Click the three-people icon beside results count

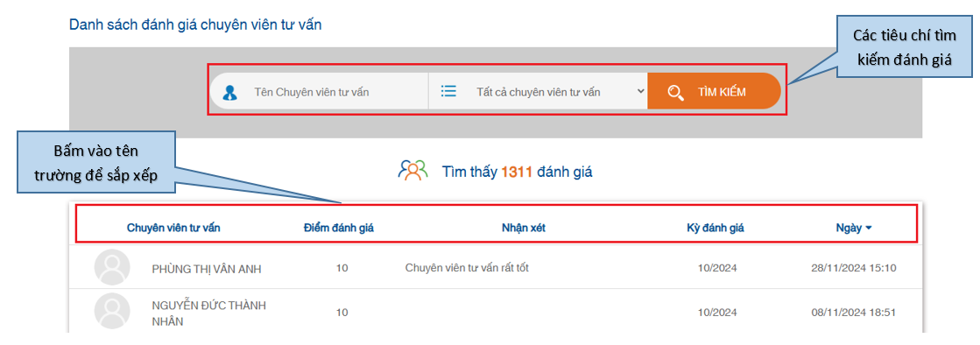point(412,171)
